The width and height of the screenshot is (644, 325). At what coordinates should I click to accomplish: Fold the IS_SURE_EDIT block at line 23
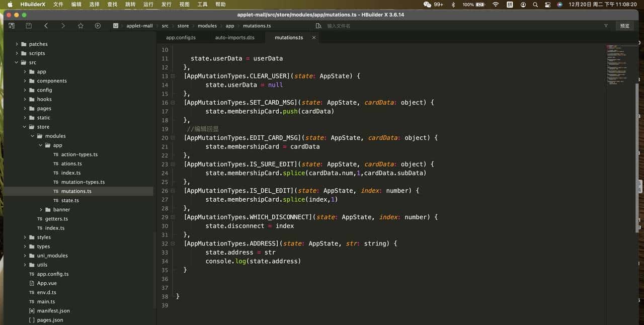173,164
